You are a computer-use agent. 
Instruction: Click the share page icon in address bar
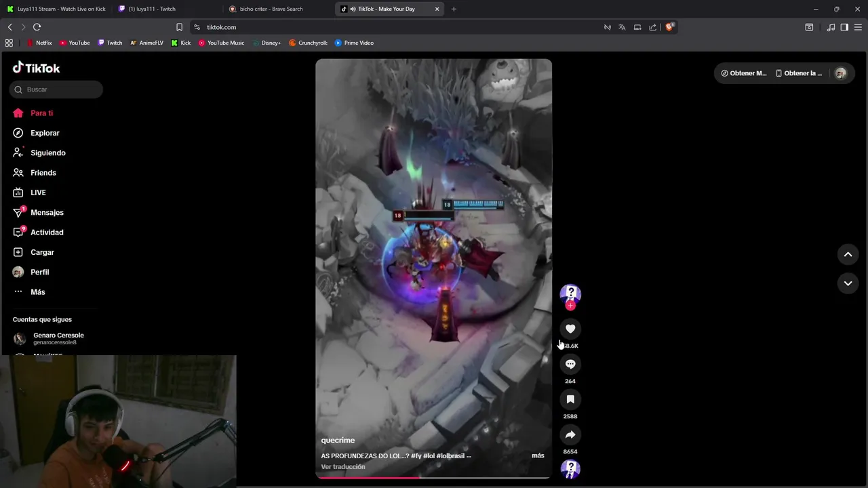pyautogui.click(x=652, y=27)
